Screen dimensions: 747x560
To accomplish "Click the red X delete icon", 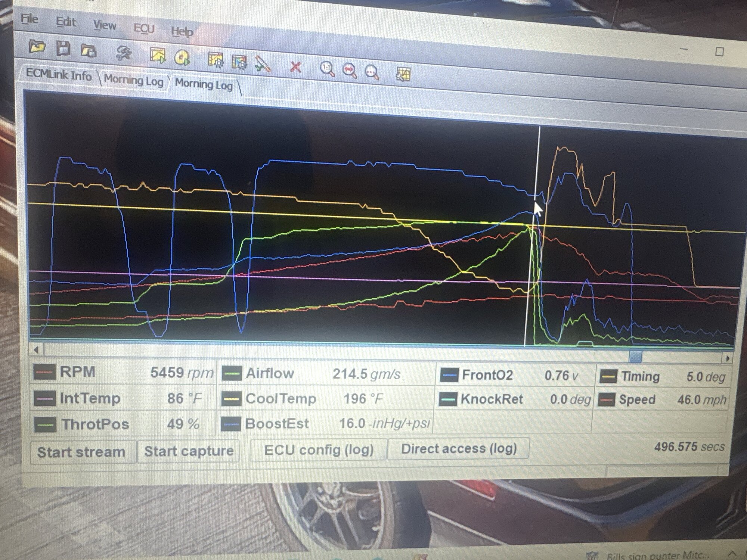I will coord(295,67).
